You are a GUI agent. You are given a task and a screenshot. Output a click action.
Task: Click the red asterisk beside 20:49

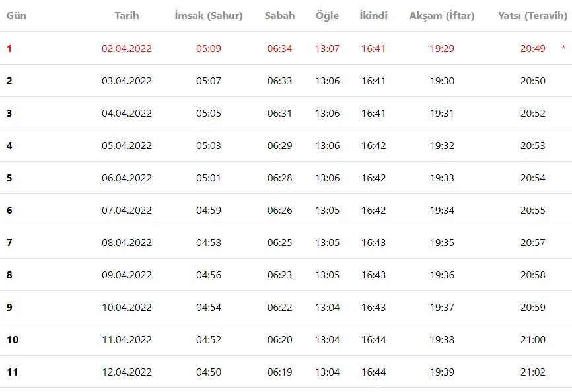563,48
